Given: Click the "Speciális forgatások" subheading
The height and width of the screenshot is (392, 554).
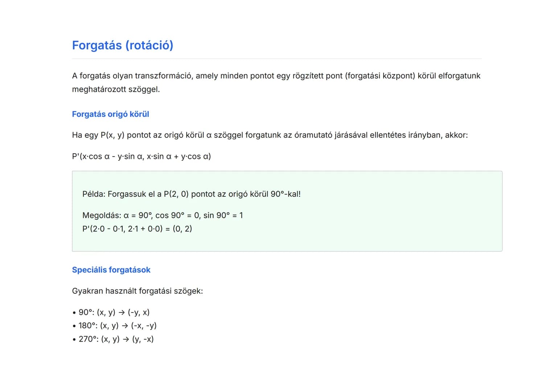Looking at the screenshot, I should pos(111,270).
